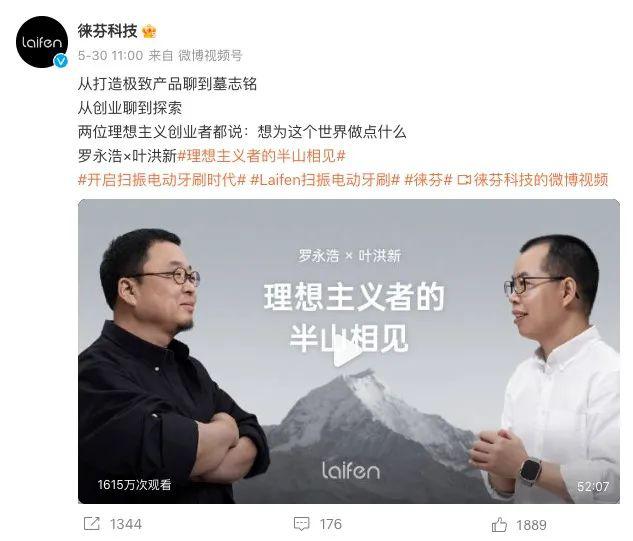Open the 徕芬科技 account name

[107, 31]
